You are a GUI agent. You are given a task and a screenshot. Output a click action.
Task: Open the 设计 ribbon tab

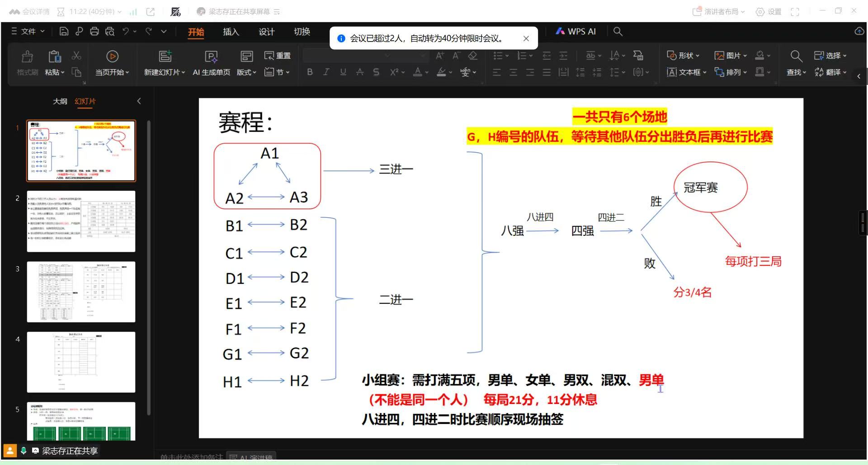tap(266, 32)
